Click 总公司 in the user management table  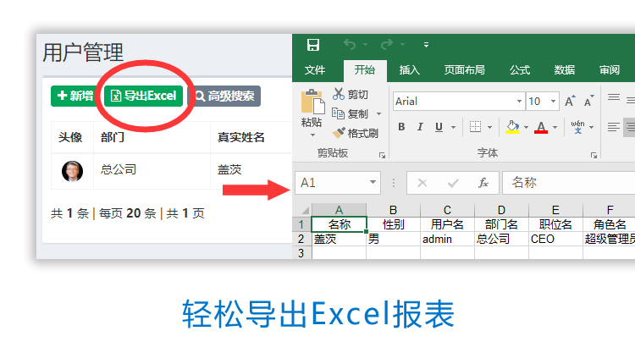tap(119, 169)
